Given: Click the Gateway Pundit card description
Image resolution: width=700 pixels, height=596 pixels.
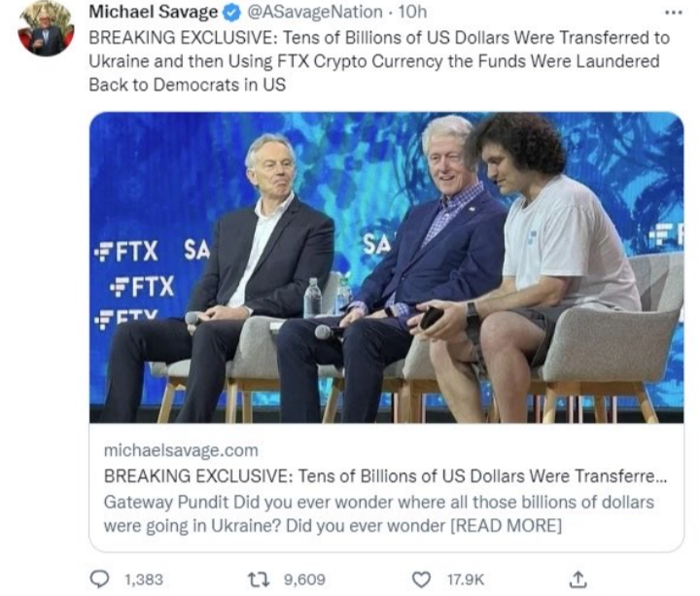Looking at the screenshot, I should pos(378,514).
